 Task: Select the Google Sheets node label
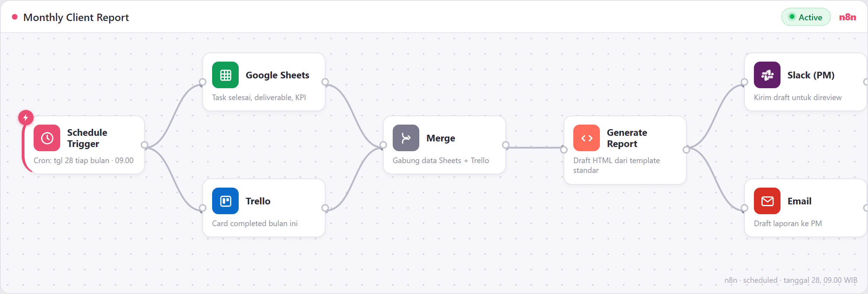[278, 75]
